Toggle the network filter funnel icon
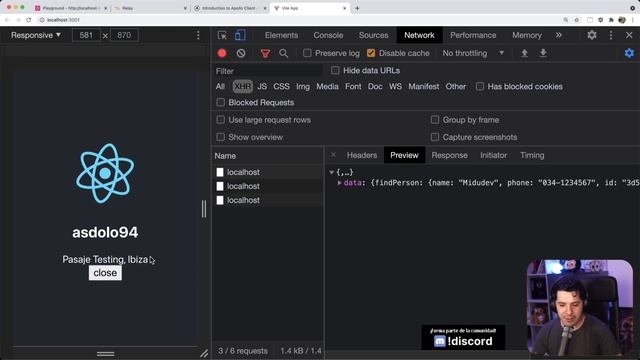The image size is (640, 360). [x=265, y=53]
